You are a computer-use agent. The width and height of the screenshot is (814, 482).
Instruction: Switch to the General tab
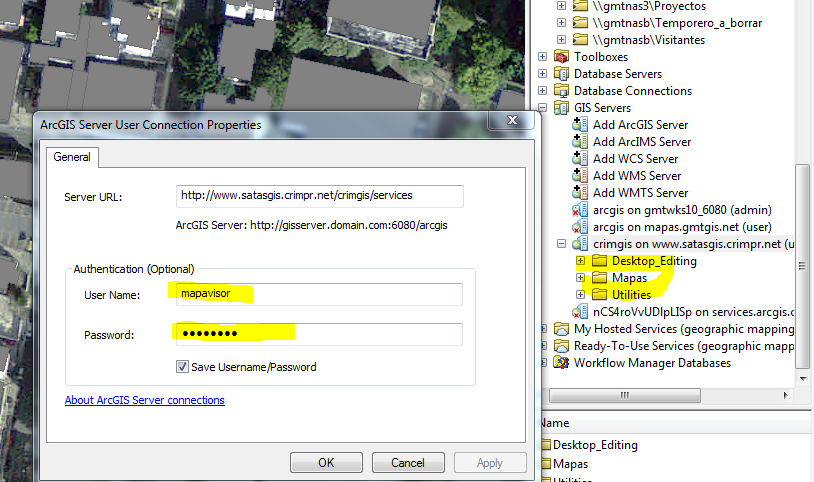[x=72, y=157]
